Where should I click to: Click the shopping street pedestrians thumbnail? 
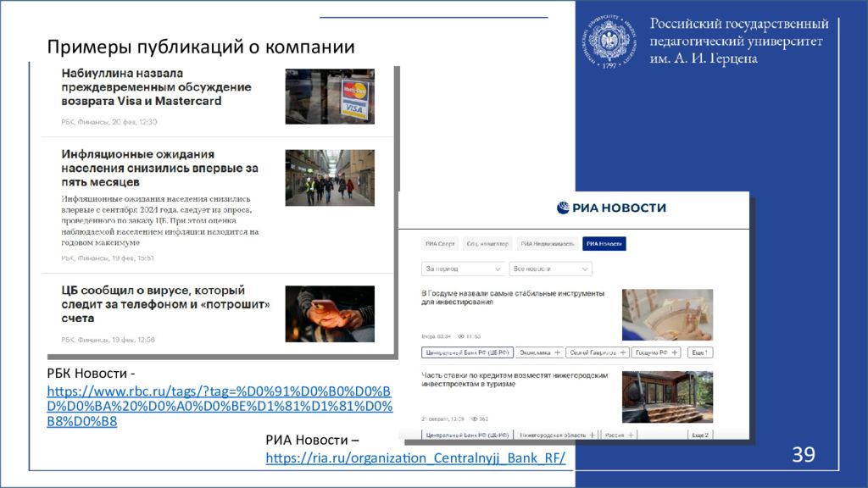click(x=330, y=178)
